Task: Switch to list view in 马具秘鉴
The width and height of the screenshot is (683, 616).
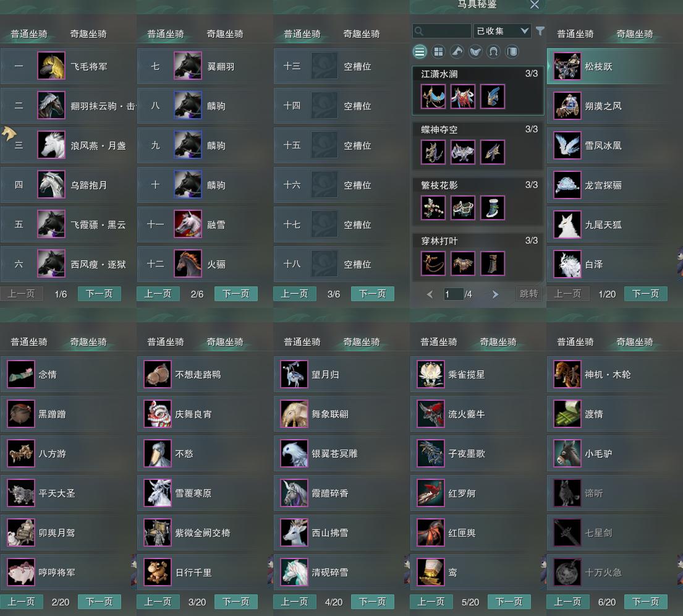Action: (420, 52)
